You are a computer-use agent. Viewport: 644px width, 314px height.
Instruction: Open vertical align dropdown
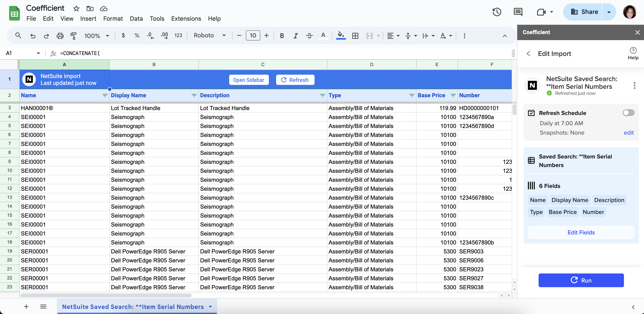tap(411, 35)
